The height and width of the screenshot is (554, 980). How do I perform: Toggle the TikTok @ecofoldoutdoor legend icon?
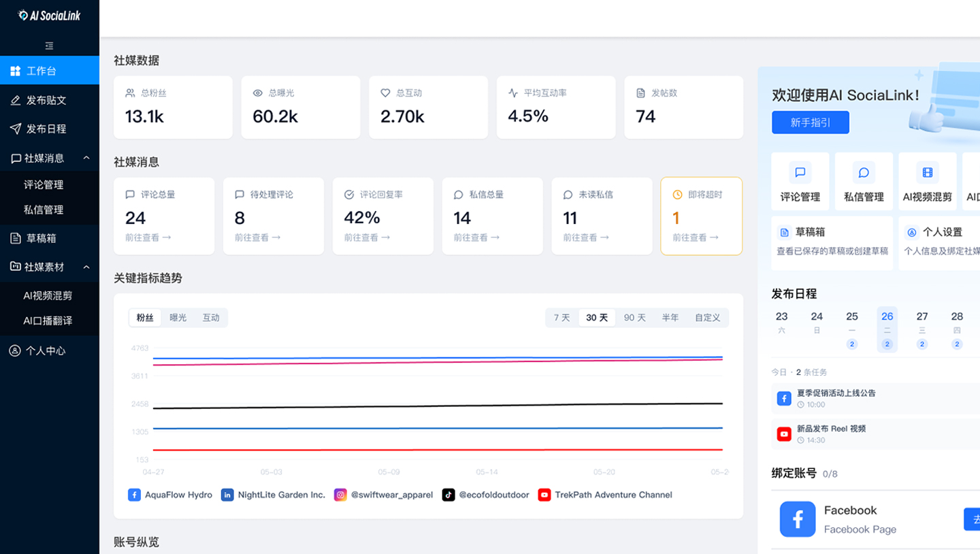coord(448,495)
